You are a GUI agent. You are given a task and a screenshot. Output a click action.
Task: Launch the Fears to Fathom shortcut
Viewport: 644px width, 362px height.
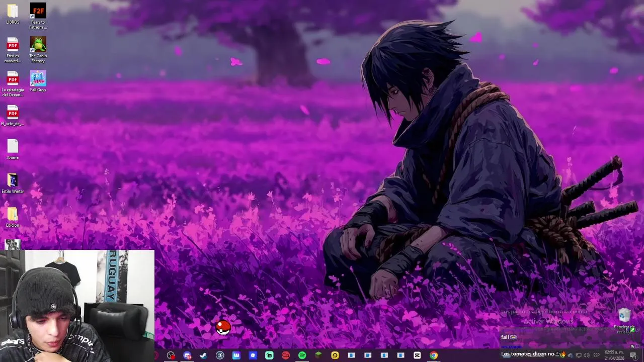[x=38, y=16]
